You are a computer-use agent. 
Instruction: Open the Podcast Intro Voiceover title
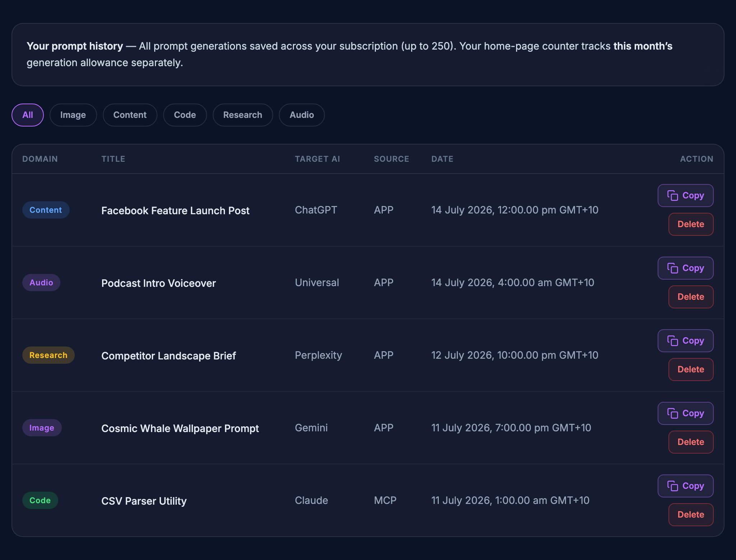tap(158, 283)
